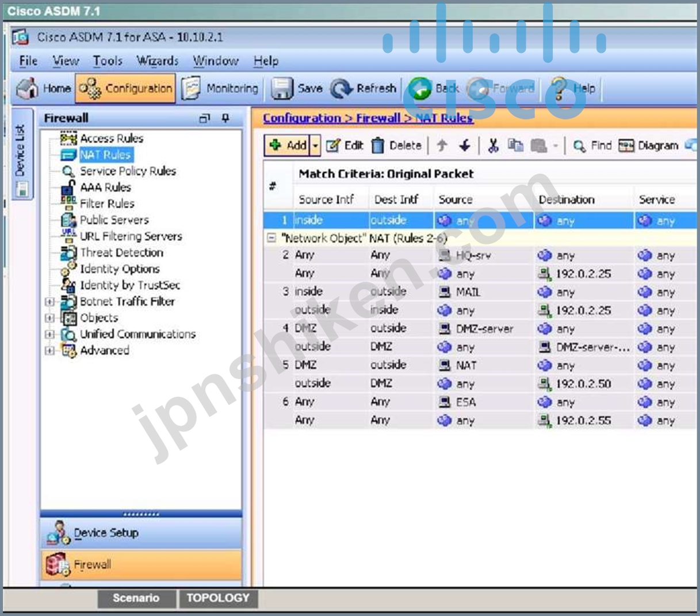Open the Configuration view
700x616 pixels.
click(x=125, y=88)
